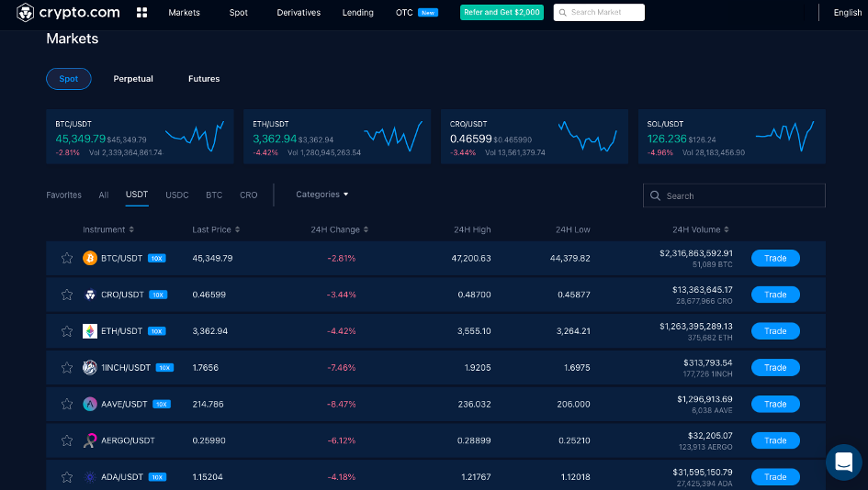This screenshot has height=490, width=868.
Task: Open the chat support bubble
Action: coord(843,462)
